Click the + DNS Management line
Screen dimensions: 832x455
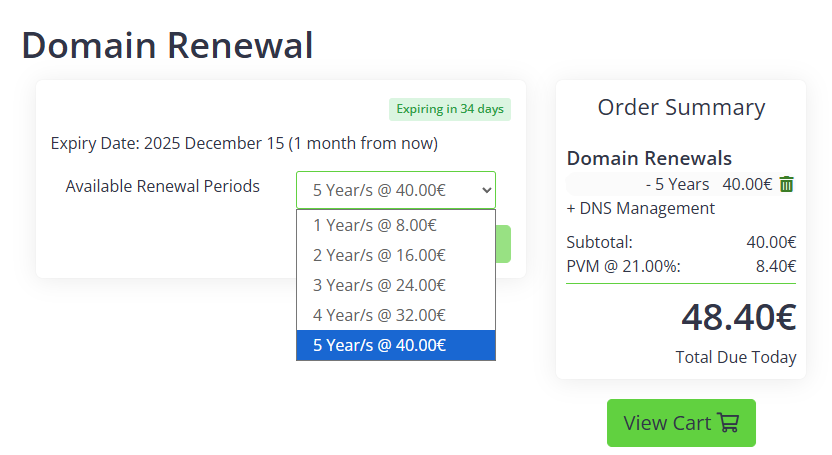click(640, 208)
